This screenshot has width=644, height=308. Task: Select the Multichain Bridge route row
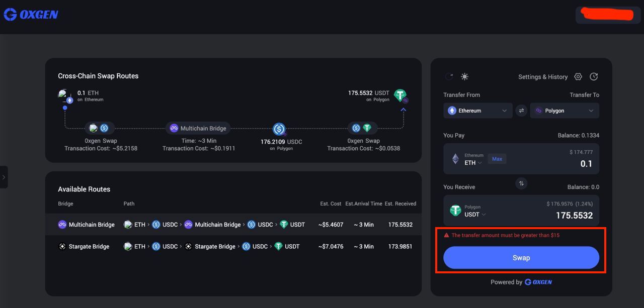click(233, 225)
